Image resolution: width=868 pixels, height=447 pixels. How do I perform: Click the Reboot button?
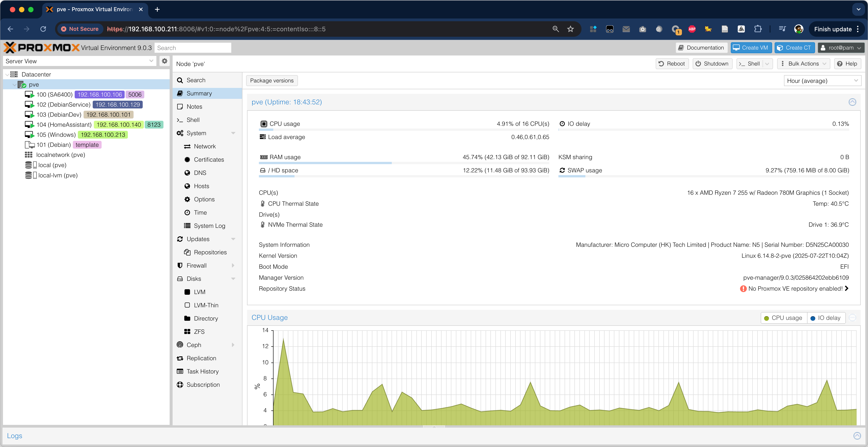tap(672, 64)
